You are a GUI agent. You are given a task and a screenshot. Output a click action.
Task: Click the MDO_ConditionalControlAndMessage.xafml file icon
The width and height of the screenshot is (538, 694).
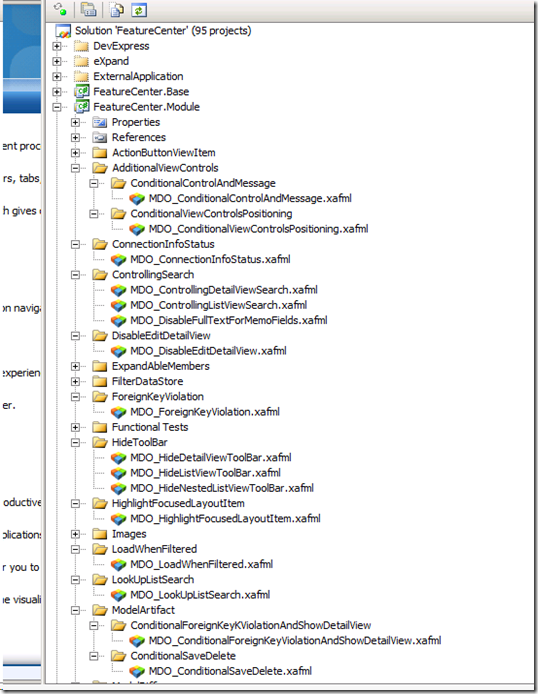(137, 199)
